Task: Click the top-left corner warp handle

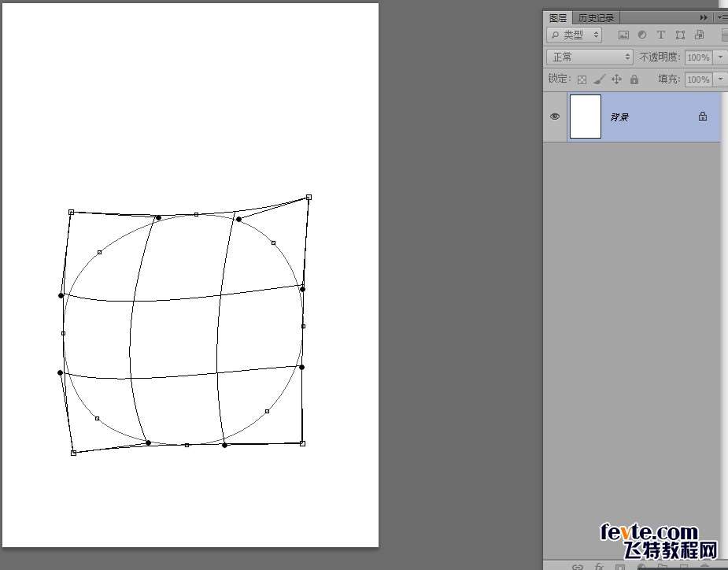Action: point(71,213)
